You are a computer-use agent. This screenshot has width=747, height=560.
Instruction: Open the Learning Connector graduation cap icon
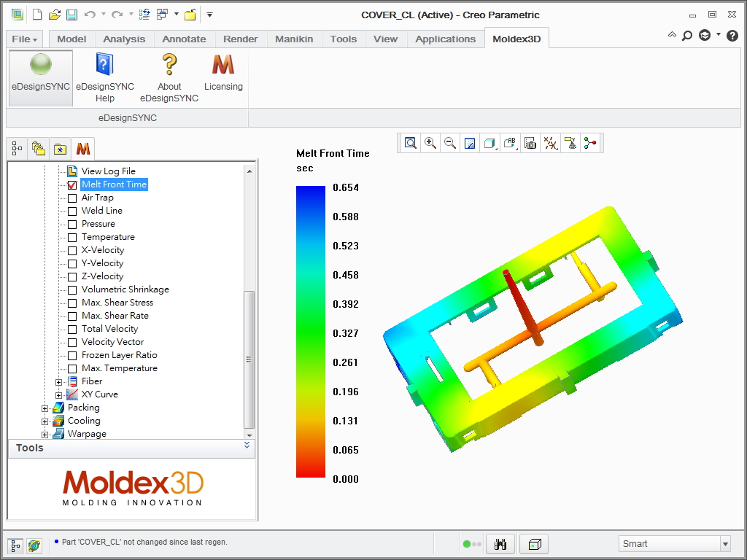[705, 35]
